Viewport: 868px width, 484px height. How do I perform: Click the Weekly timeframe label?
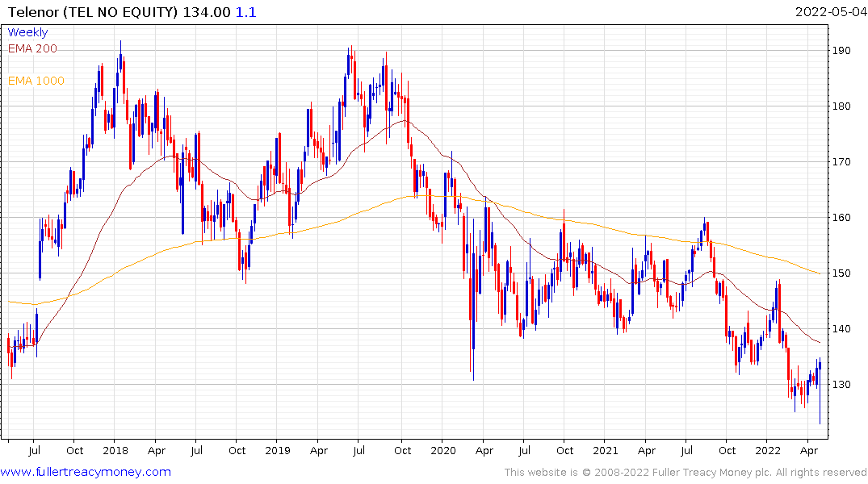[x=27, y=33]
